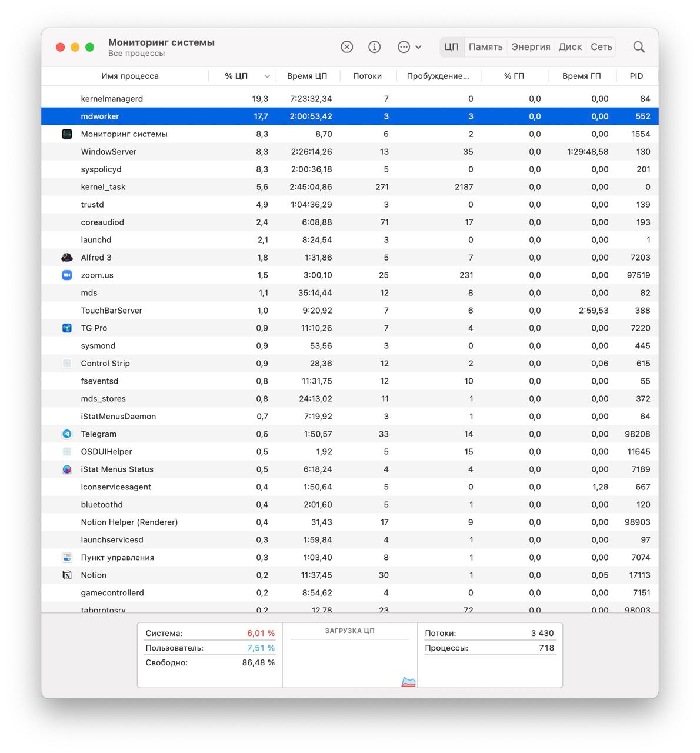Click the search magnifier icon
This screenshot has width=700, height=753.
(x=639, y=47)
